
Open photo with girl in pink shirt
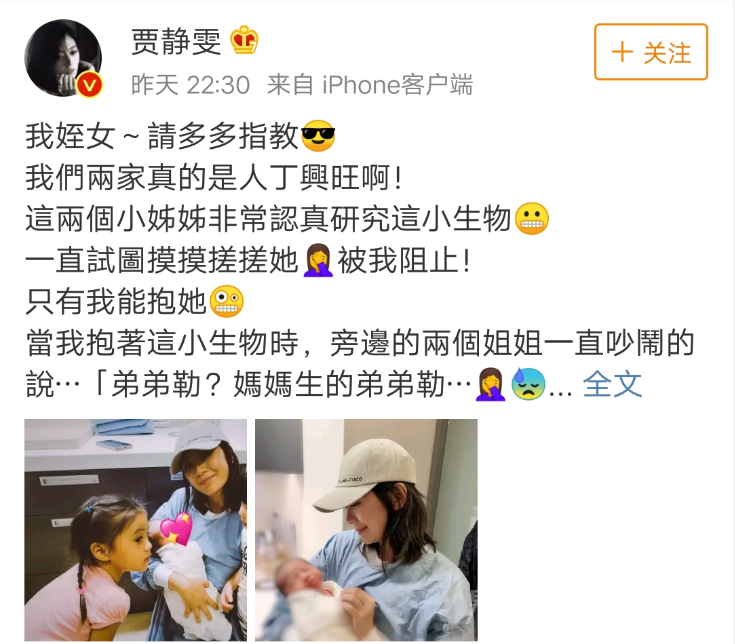pos(135,530)
